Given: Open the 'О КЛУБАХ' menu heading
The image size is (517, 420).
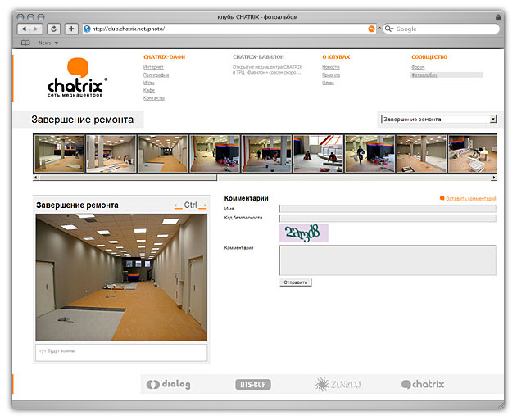Looking at the screenshot, I should click(x=336, y=57).
